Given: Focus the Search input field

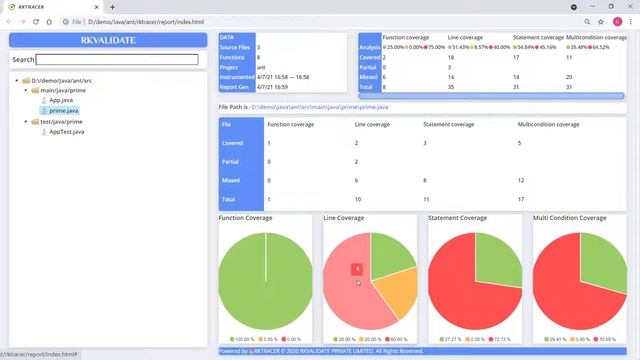Looking at the screenshot, I should click(x=117, y=60).
